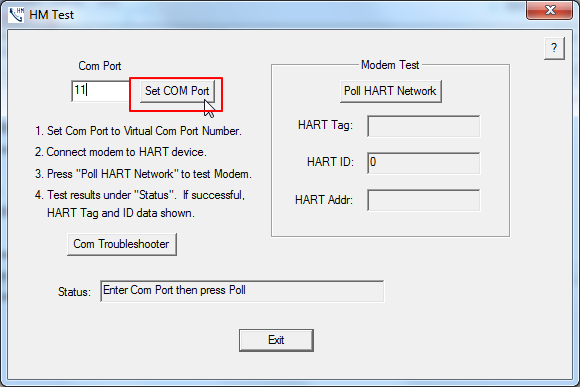
Task: Quit using the Exit button
Action: (276, 340)
